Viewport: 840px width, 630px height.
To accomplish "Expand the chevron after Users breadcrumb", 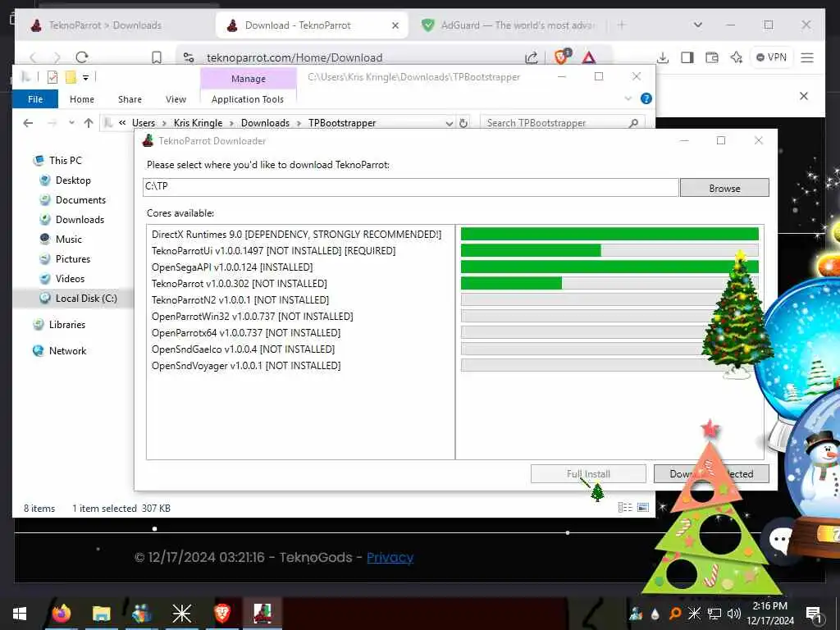I will (164, 123).
